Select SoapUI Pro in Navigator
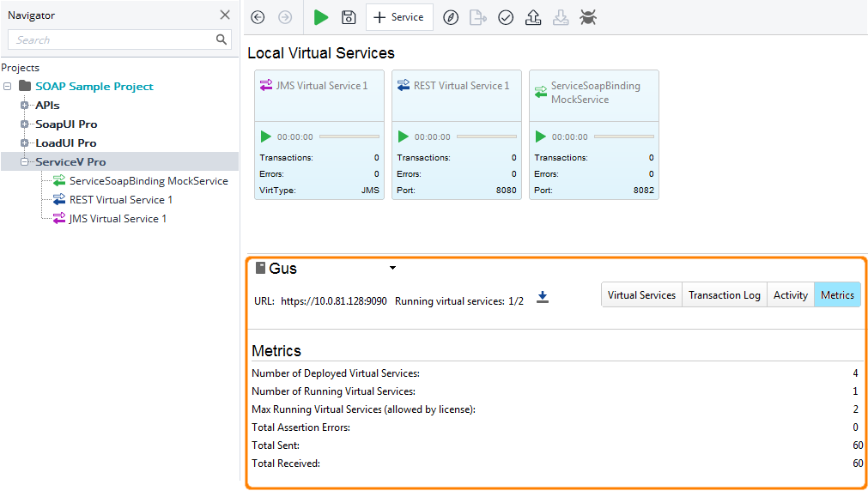 (66, 124)
